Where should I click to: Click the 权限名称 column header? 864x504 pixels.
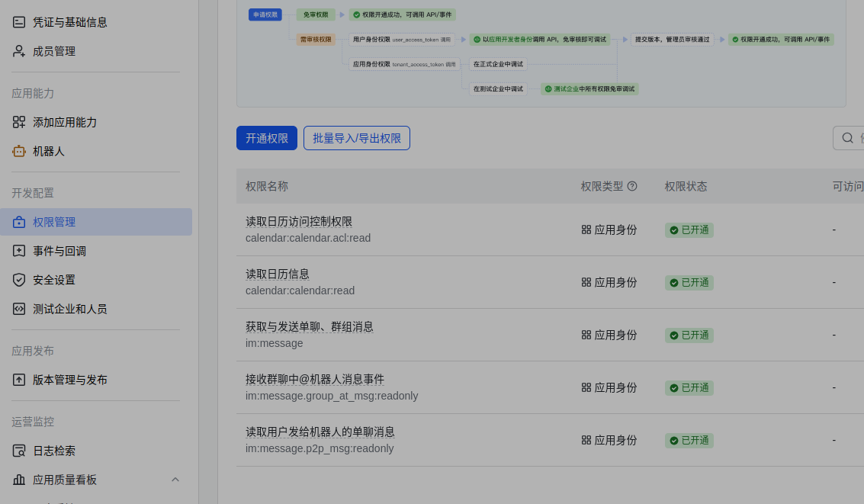coord(267,186)
